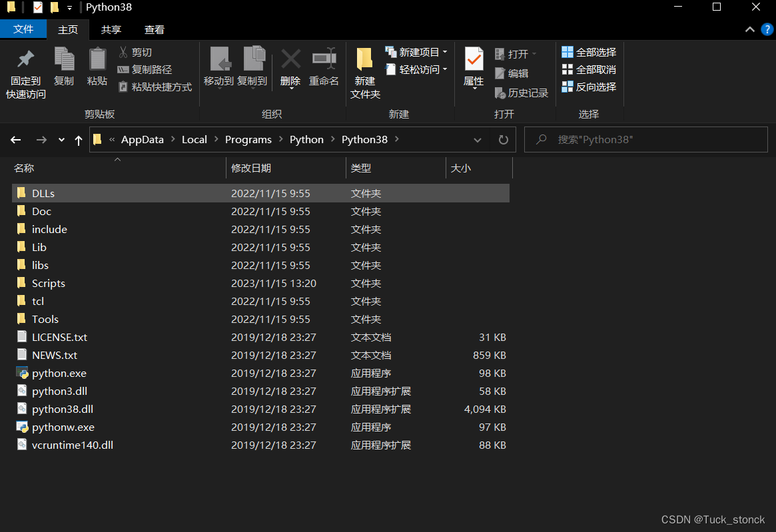Viewport: 776px width, 532px height.
Task: Click the Forward navigation arrow
Action: click(x=41, y=140)
